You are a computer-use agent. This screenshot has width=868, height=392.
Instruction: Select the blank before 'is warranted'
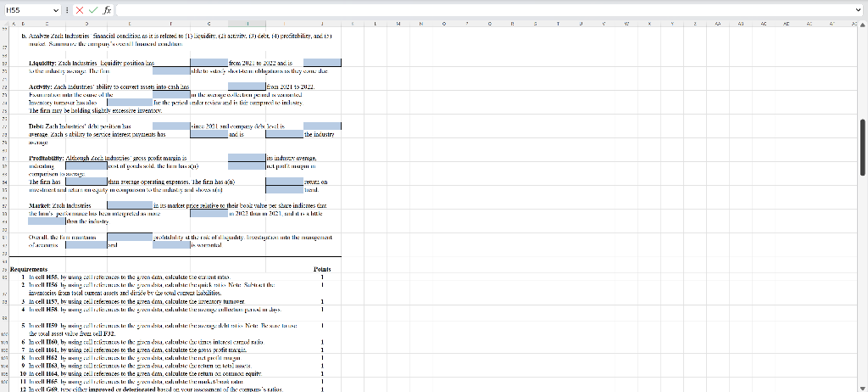click(x=171, y=245)
